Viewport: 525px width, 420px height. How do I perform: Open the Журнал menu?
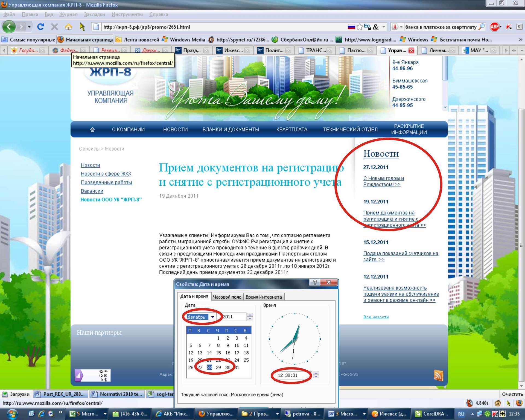pos(68,14)
